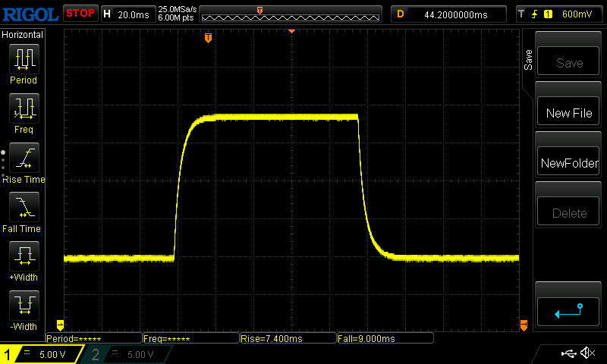Select the +Width measurement icon

[x=24, y=256]
